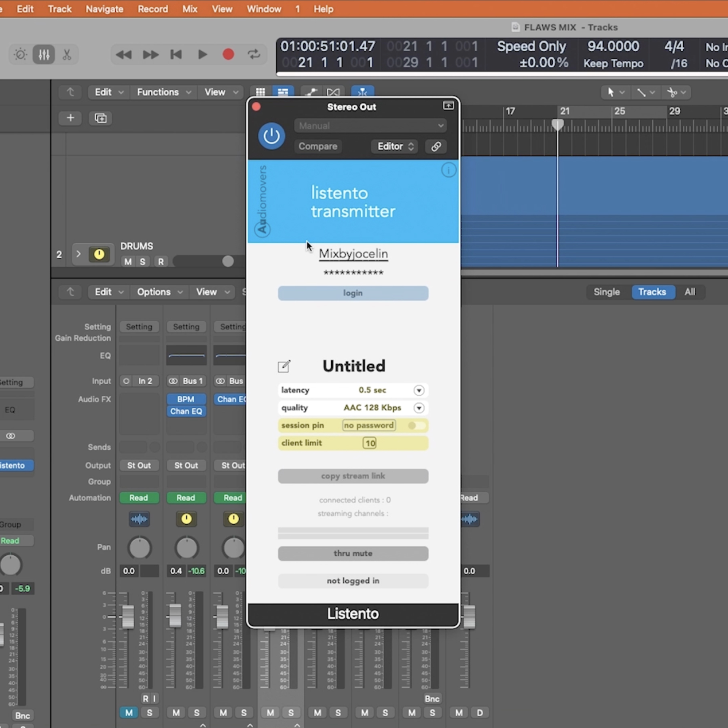Click the play button
Screen dimensions: 728x728
point(202,55)
